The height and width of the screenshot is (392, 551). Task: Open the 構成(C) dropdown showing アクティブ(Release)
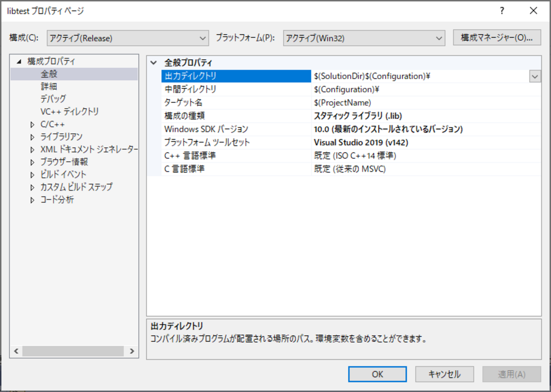(x=128, y=38)
